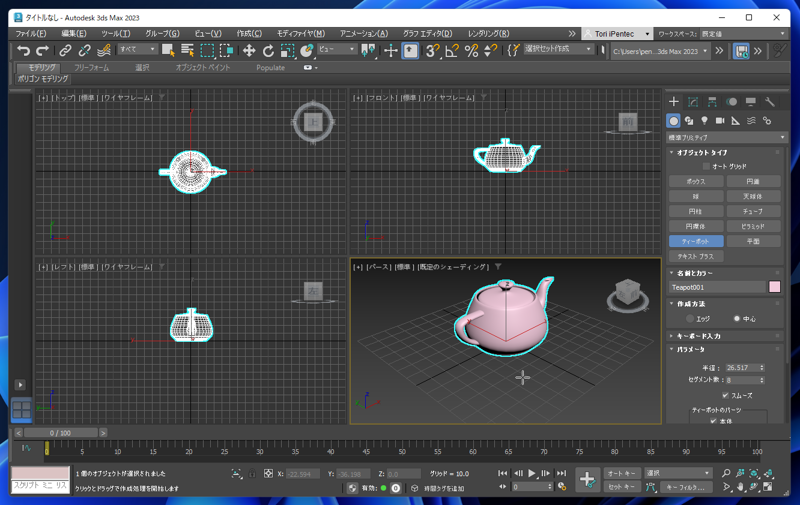800x505 pixels.
Task: Toggle the セット キー mode button
Action: point(622,487)
